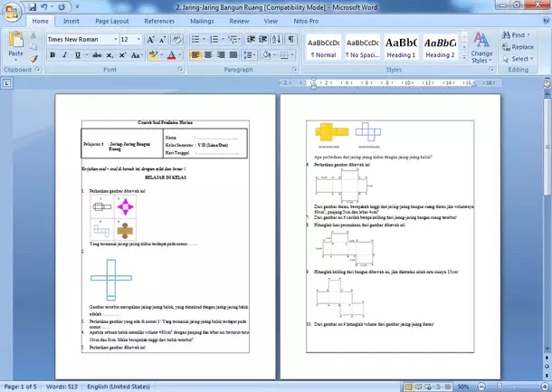Open the borders dropdown
The height and width of the screenshot is (392, 552).
(x=292, y=55)
